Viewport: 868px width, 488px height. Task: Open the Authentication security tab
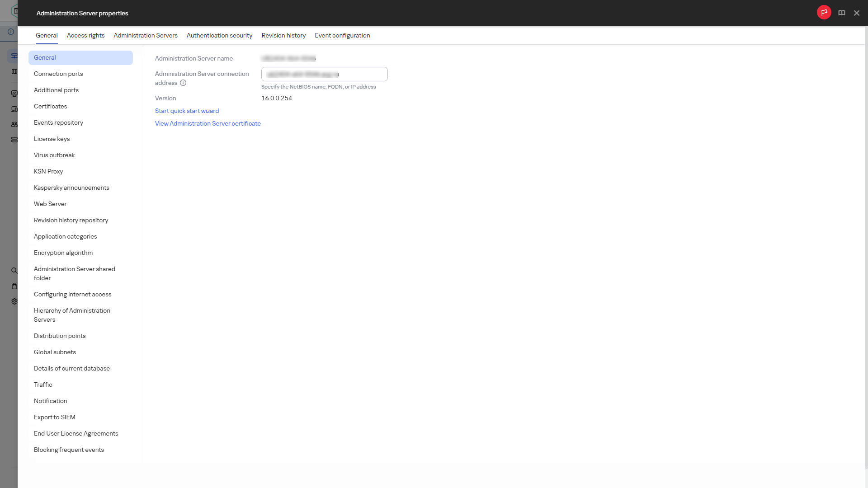point(219,36)
